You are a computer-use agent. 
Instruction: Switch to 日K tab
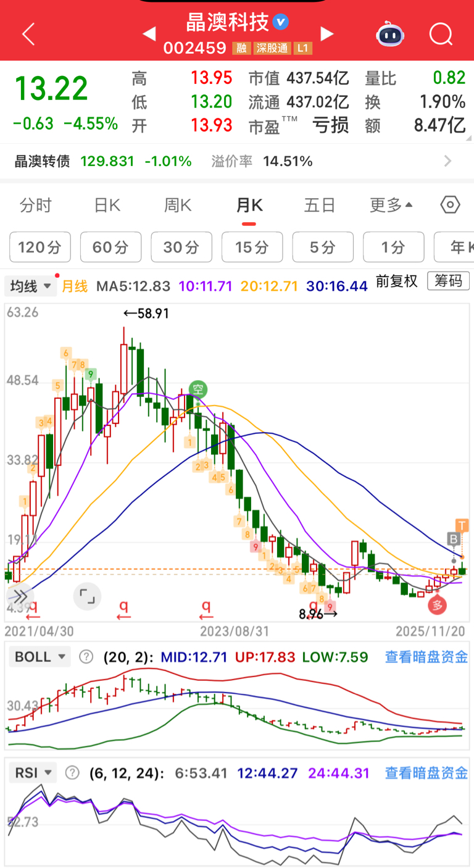coord(107,205)
